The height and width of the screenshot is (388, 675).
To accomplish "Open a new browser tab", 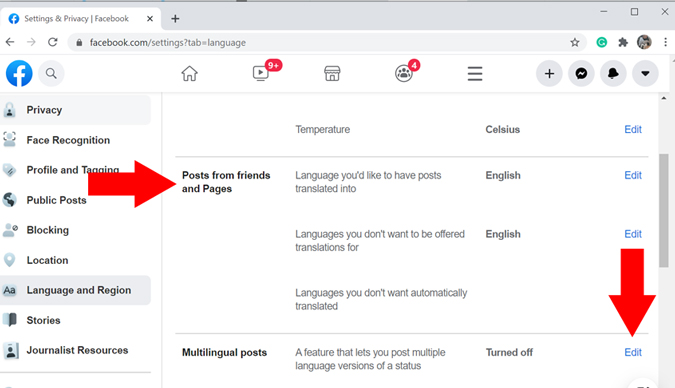I will point(175,19).
